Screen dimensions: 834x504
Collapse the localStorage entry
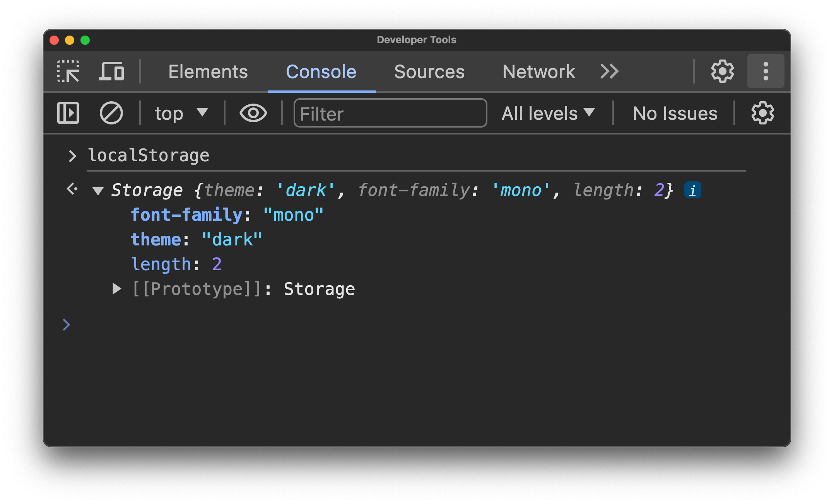[x=98, y=189]
